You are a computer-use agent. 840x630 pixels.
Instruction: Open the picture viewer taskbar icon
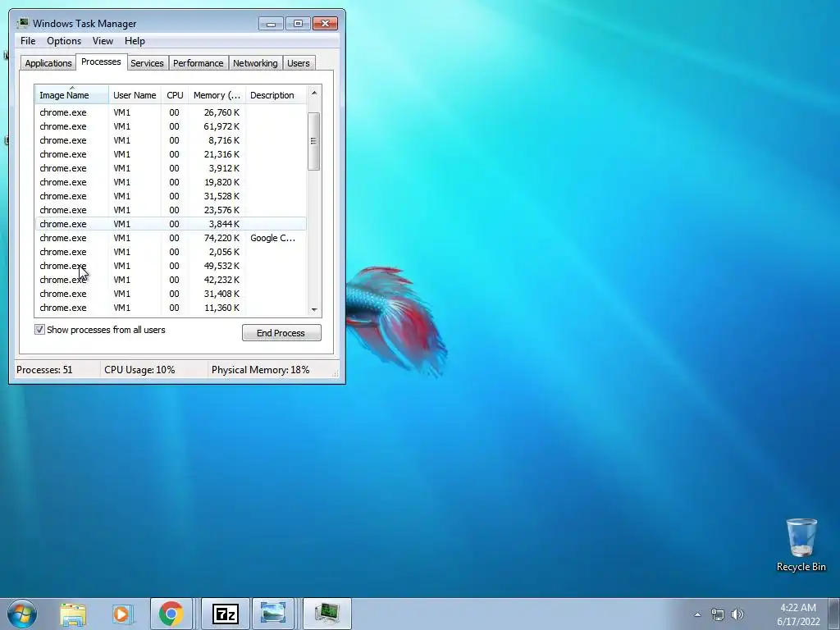click(272, 614)
